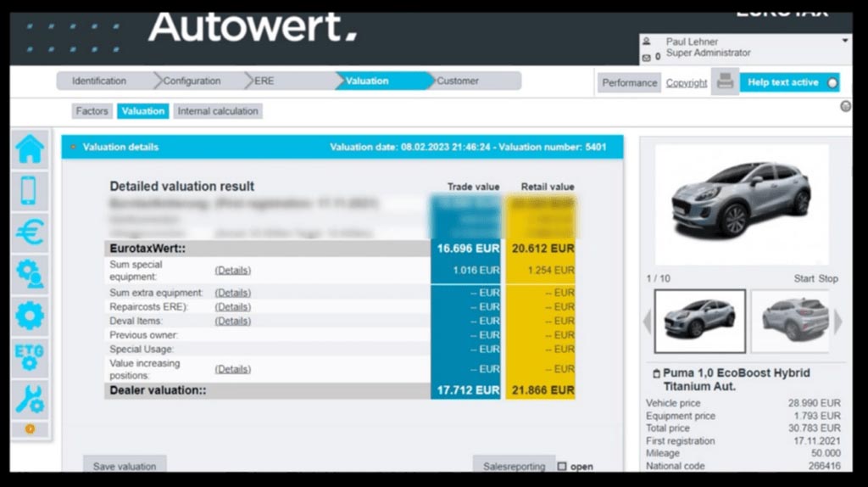This screenshot has width=868, height=487.
Task: Open the Internal calculation tab
Action: click(218, 111)
